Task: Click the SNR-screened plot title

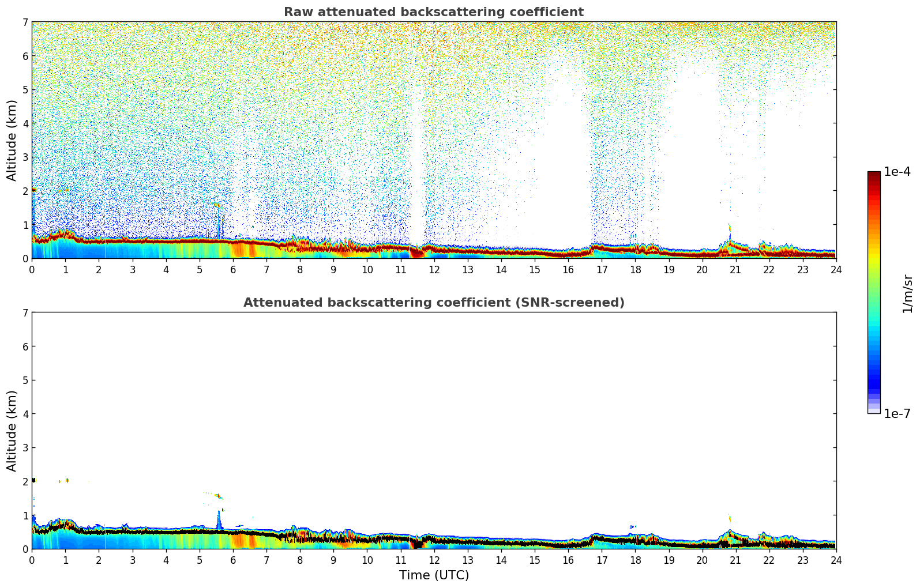Action: point(434,303)
